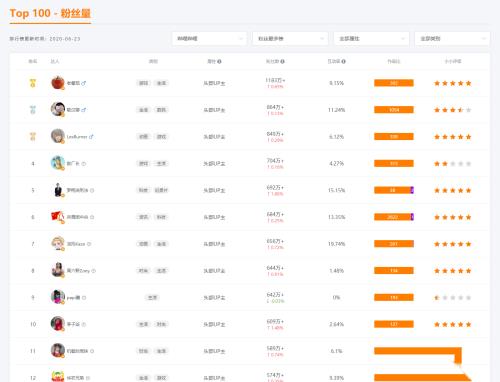Click the two-star rating in the 704万+ row
Image resolution: width=500 pixels, height=382 pixels.
[x=453, y=164]
